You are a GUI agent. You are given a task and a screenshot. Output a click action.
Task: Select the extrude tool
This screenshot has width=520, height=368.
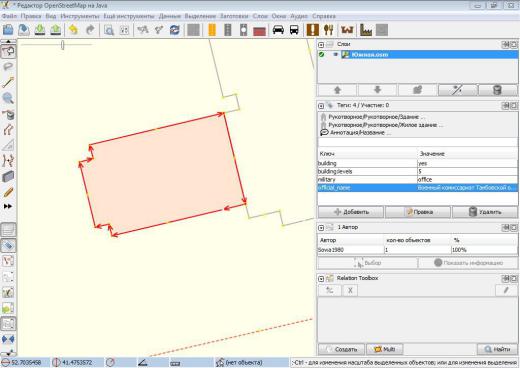(8, 145)
